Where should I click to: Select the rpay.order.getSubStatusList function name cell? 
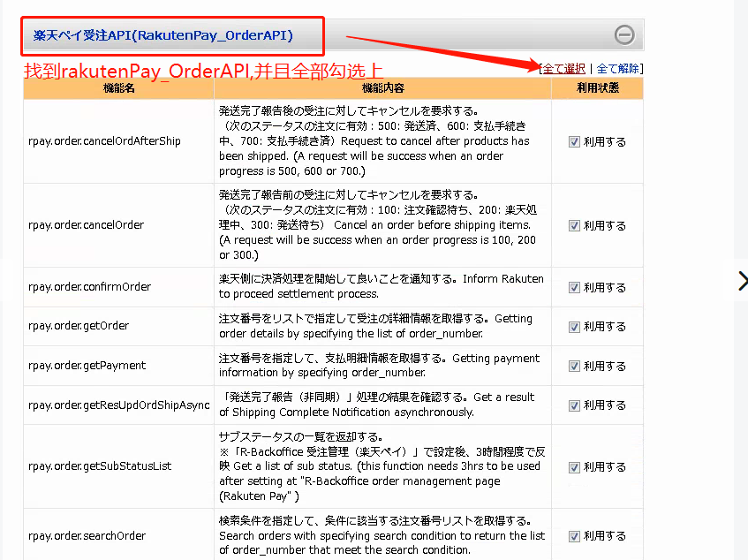click(119, 466)
